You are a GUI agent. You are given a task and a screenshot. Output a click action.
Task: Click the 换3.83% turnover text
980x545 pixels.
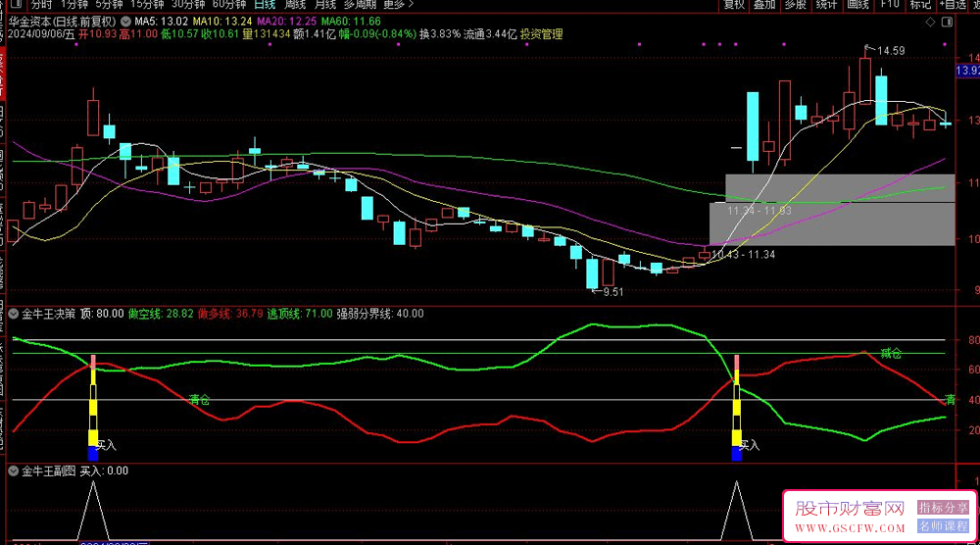click(x=439, y=34)
